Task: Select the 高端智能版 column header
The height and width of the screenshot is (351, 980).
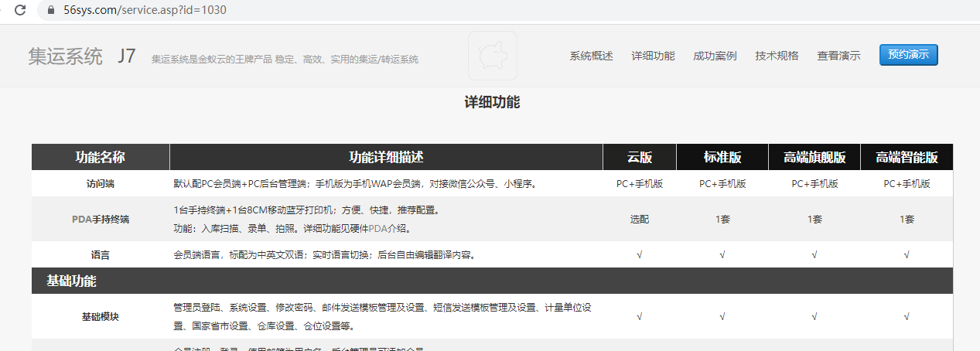Action: coord(907,157)
